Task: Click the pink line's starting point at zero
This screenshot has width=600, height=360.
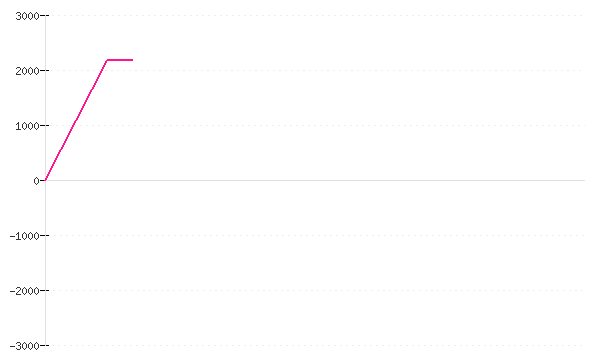Action: point(46,180)
